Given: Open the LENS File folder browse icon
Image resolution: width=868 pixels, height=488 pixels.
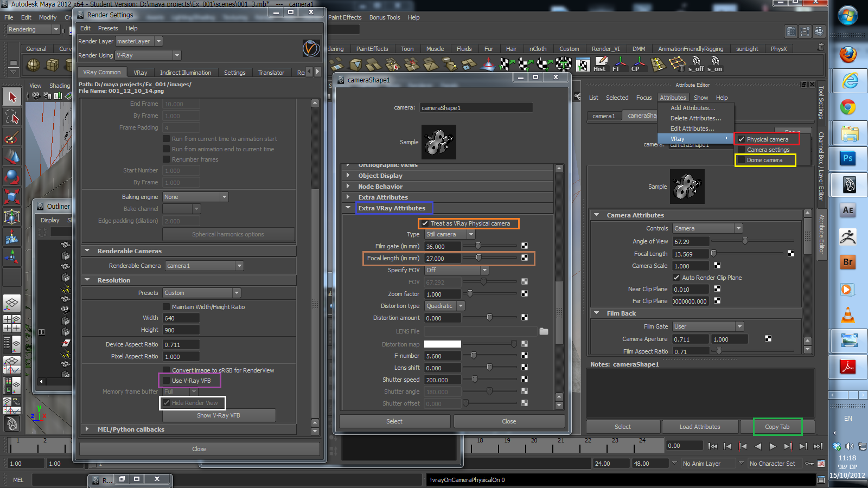Looking at the screenshot, I should pyautogui.click(x=544, y=331).
